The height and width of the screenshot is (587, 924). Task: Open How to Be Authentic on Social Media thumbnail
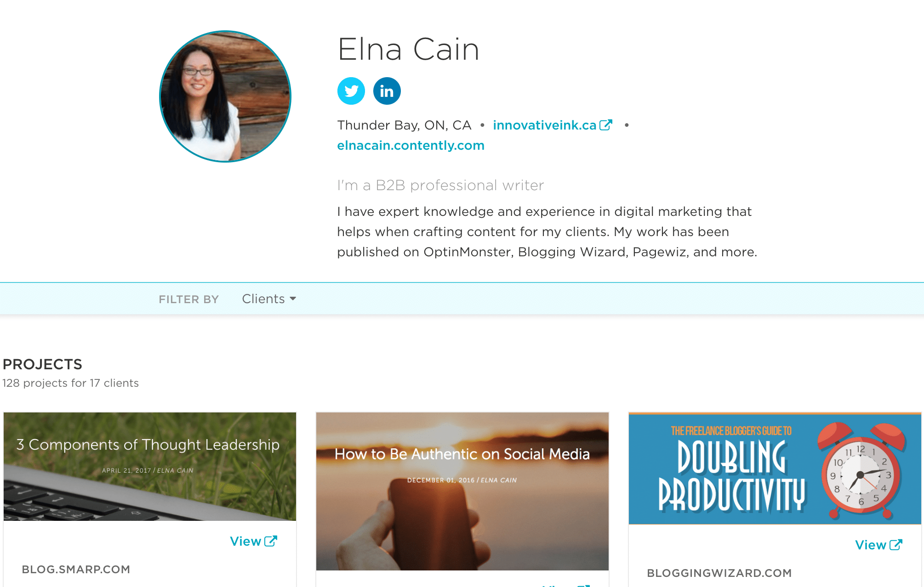click(462, 491)
